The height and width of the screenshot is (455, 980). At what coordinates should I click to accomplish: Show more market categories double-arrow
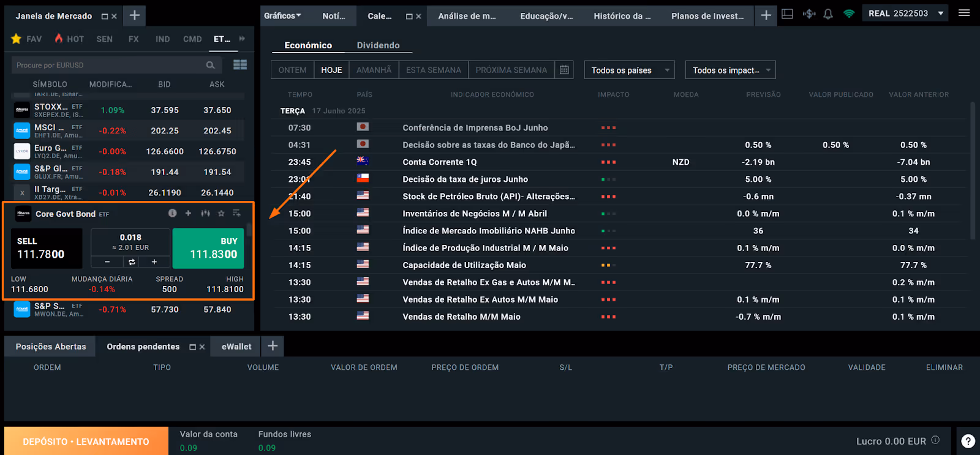[x=242, y=39]
